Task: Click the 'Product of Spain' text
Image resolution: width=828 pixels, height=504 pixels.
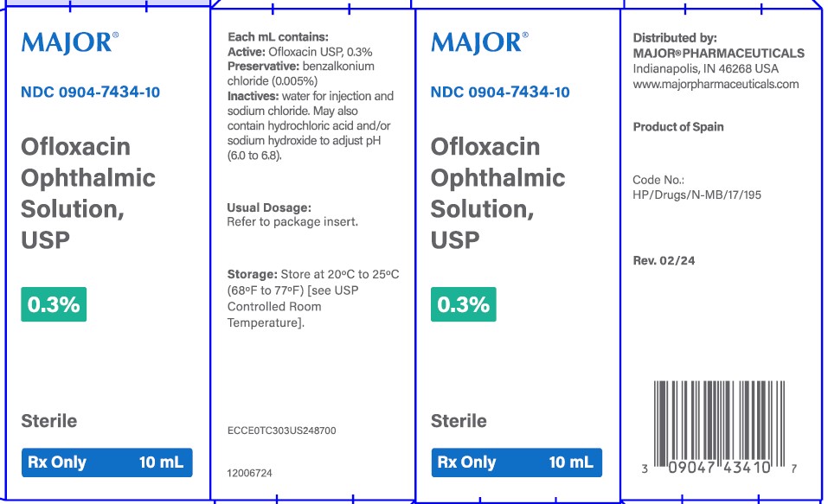Action: [x=678, y=127]
